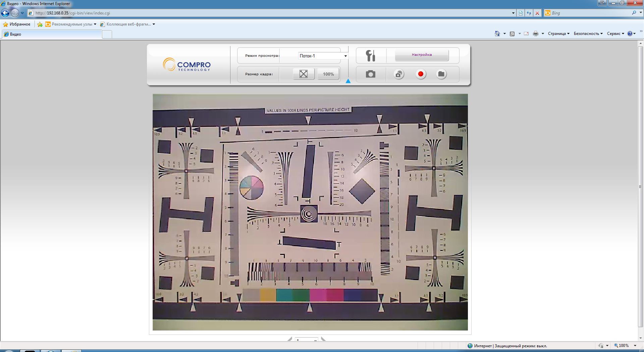Open the Избранное favorites button
This screenshot has height=352, width=644.
(x=17, y=24)
